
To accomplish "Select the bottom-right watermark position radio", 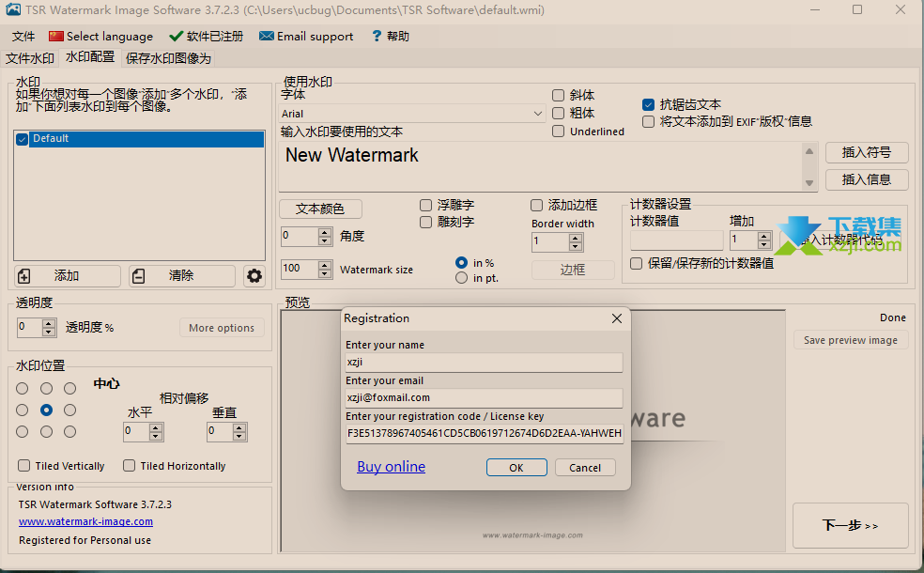I will [x=70, y=431].
